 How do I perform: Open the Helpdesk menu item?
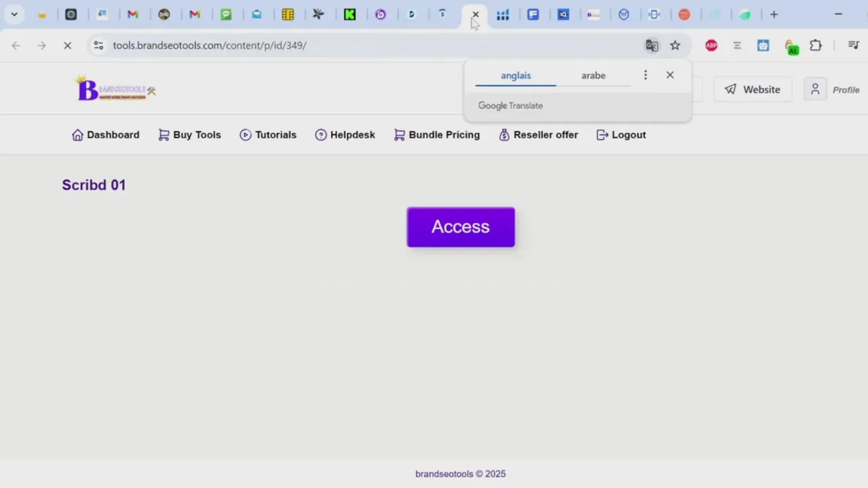[x=345, y=135]
